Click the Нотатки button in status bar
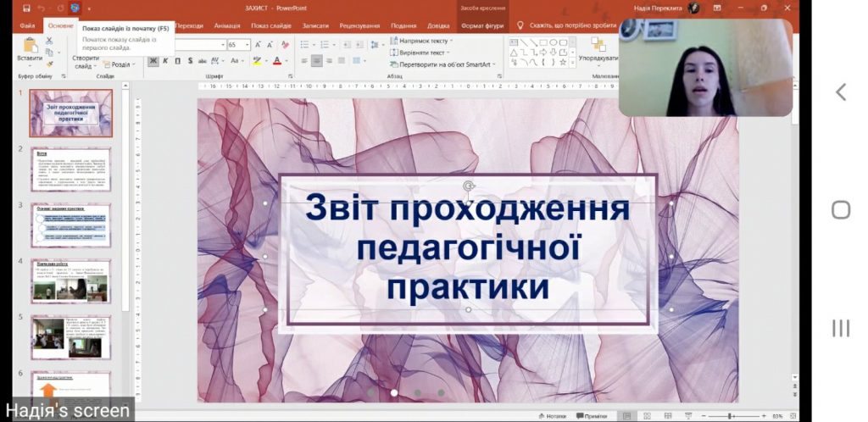Viewport: 868px width, 422px height. point(553,416)
